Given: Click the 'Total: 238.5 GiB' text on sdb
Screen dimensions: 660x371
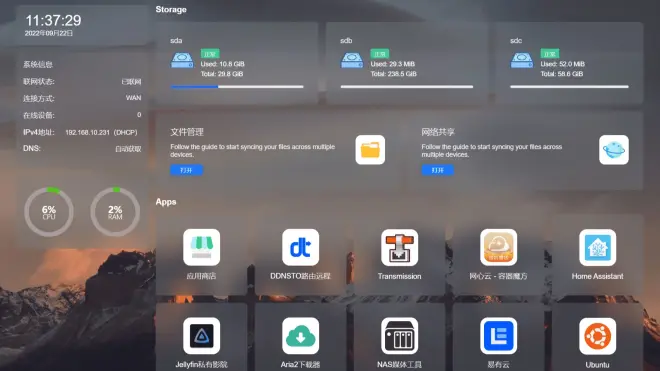Looking at the screenshot, I should [x=394, y=74].
